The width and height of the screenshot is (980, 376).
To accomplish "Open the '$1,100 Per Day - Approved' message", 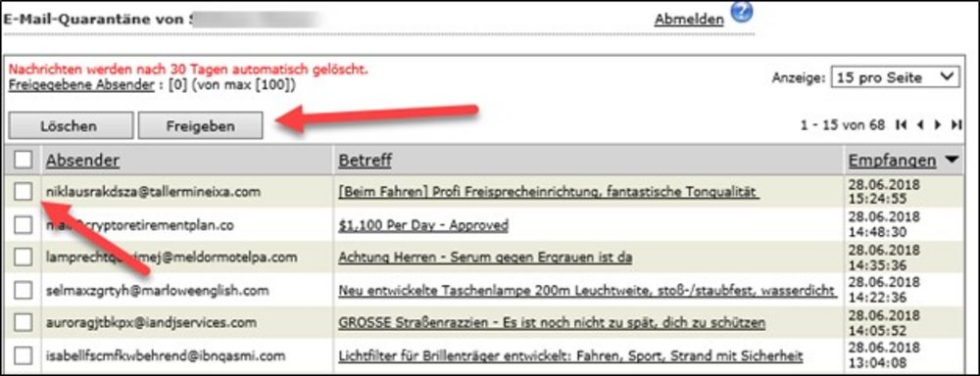I will (423, 225).
